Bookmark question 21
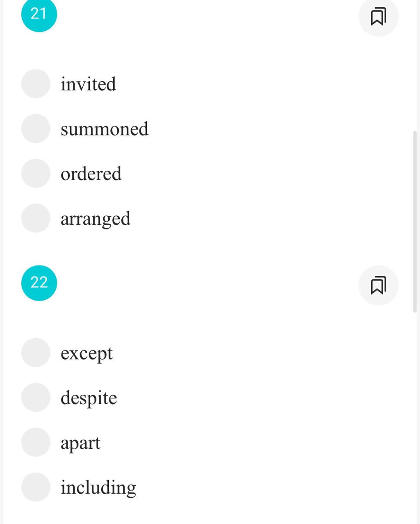 (x=378, y=16)
